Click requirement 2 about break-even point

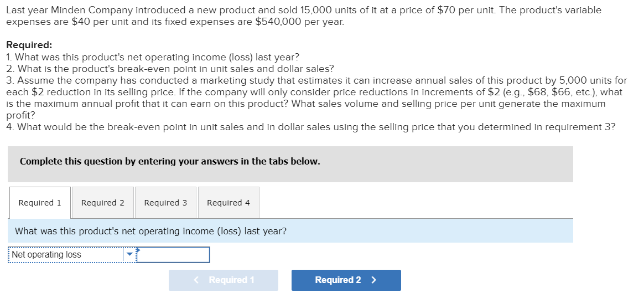point(170,69)
